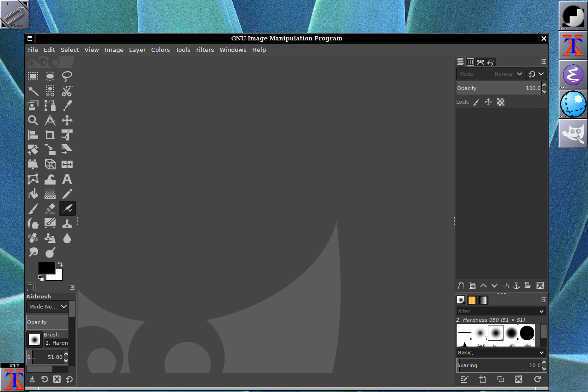Screen dimensions: 588x392
Task: Select the Eraser tool
Action: coord(50,208)
